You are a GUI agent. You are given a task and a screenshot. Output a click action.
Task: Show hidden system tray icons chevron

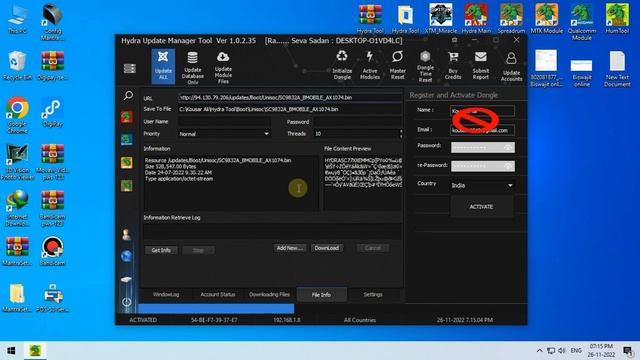540,351
